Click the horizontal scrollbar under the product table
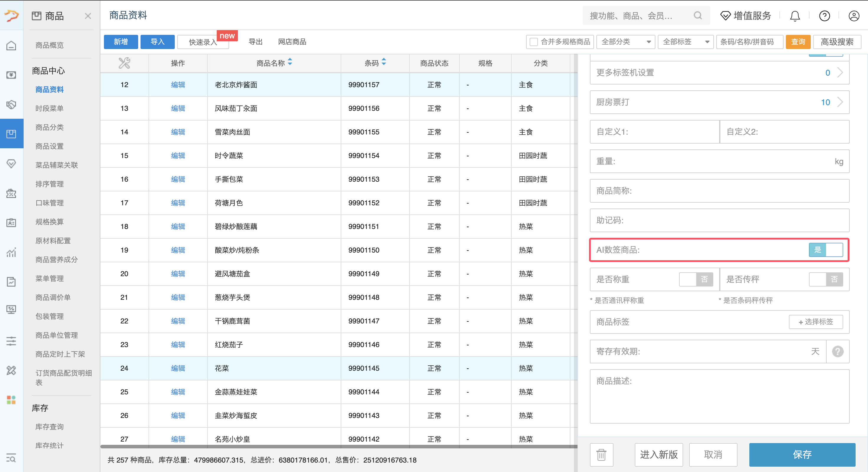 [339, 447]
